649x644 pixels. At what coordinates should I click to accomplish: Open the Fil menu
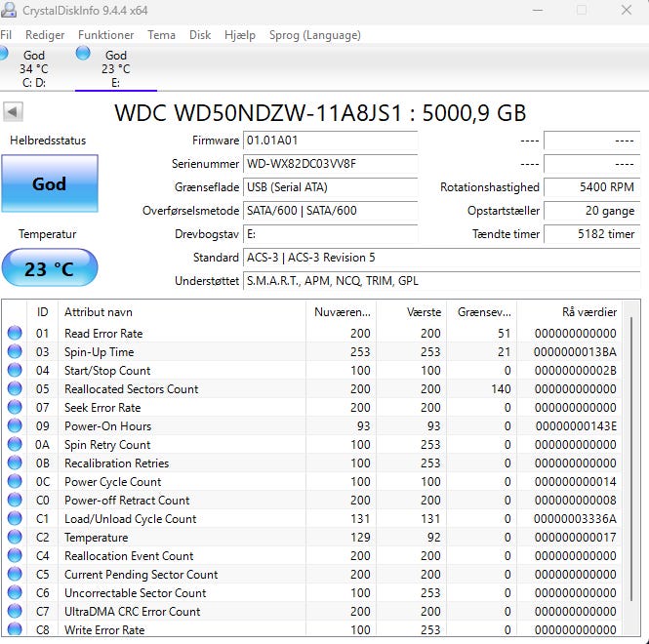6,35
